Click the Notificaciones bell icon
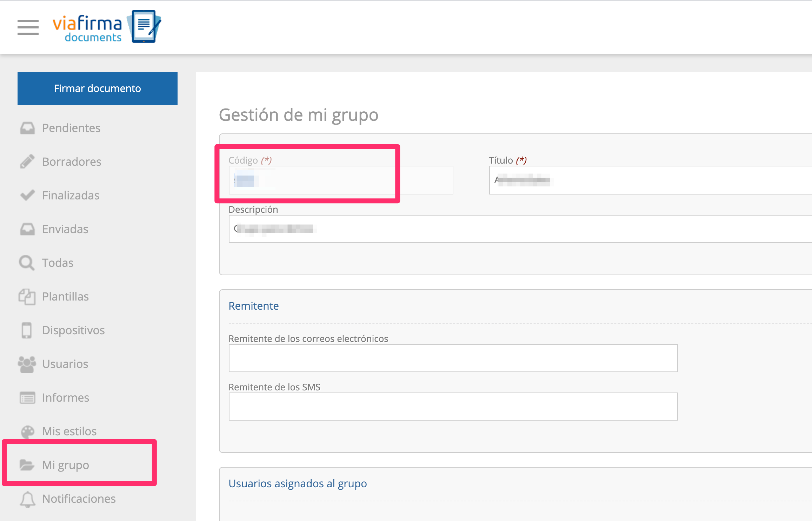This screenshot has height=521, width=812. 27,499
